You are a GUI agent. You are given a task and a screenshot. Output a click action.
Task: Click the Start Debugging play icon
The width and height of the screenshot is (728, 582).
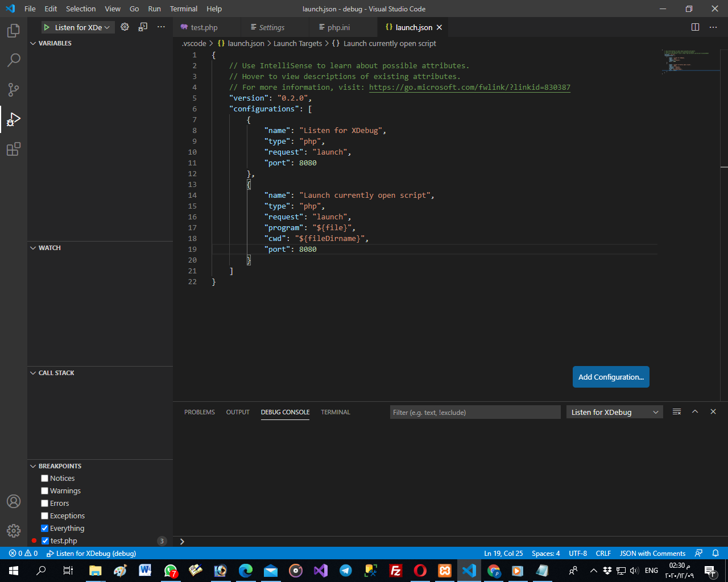coord(47,27)
